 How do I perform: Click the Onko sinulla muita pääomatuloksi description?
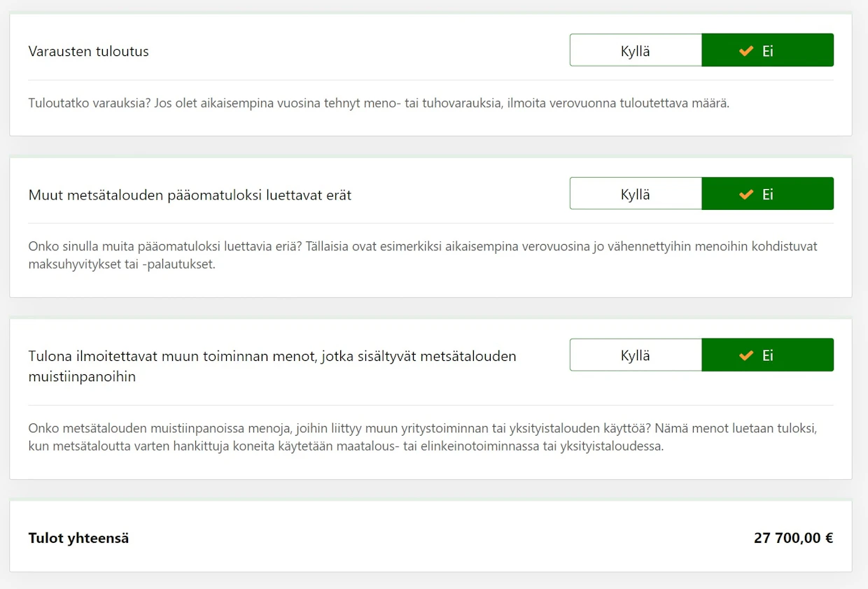click(x=423, y=256)
